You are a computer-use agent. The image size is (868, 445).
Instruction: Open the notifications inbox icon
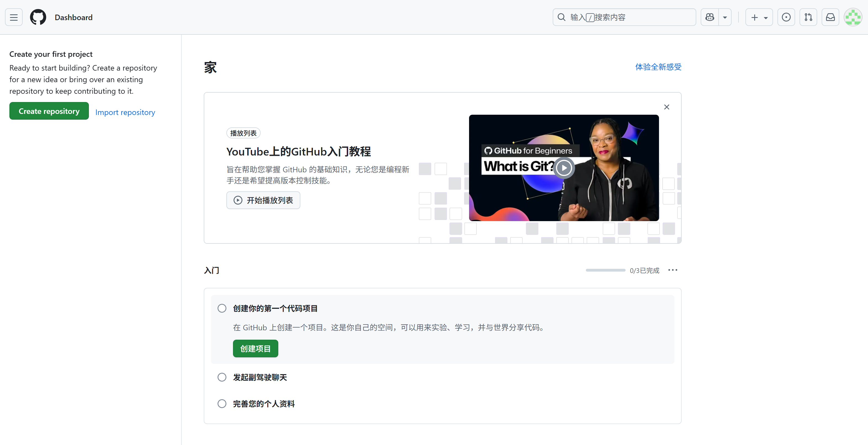tap(830, 17)
